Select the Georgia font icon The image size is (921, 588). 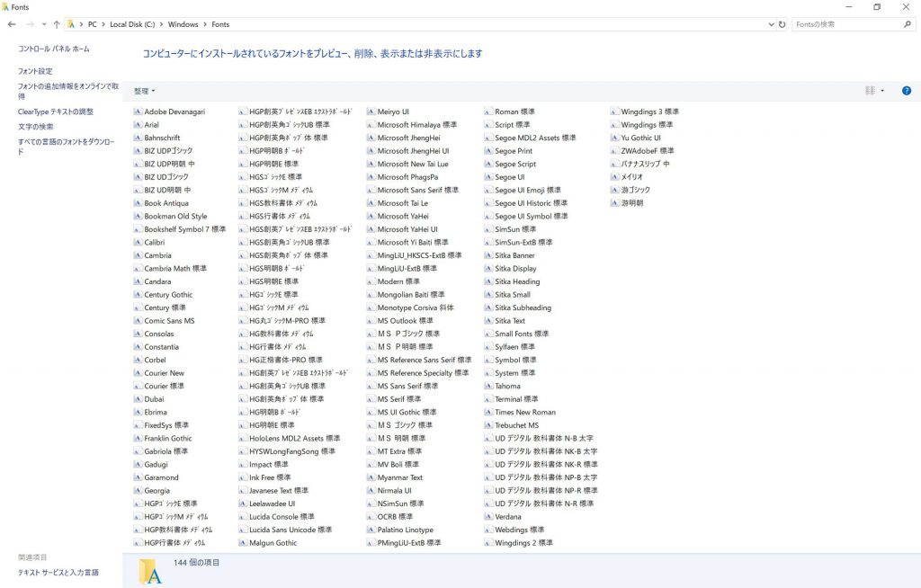click(138, 491)
